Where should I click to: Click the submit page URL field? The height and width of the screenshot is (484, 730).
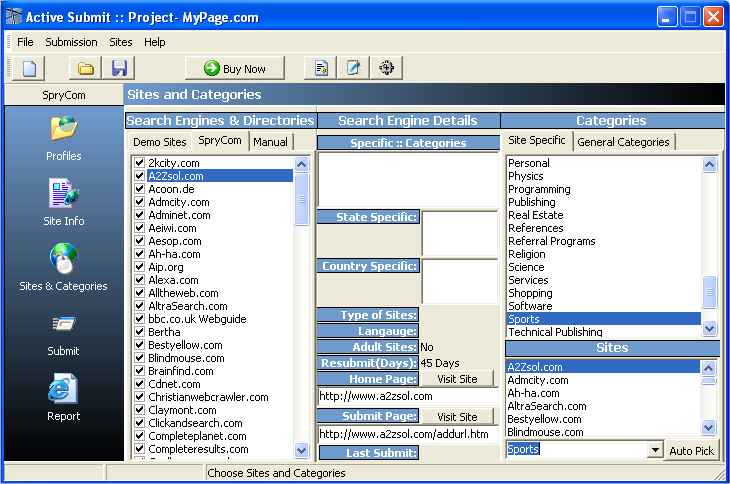pos(407,434)
